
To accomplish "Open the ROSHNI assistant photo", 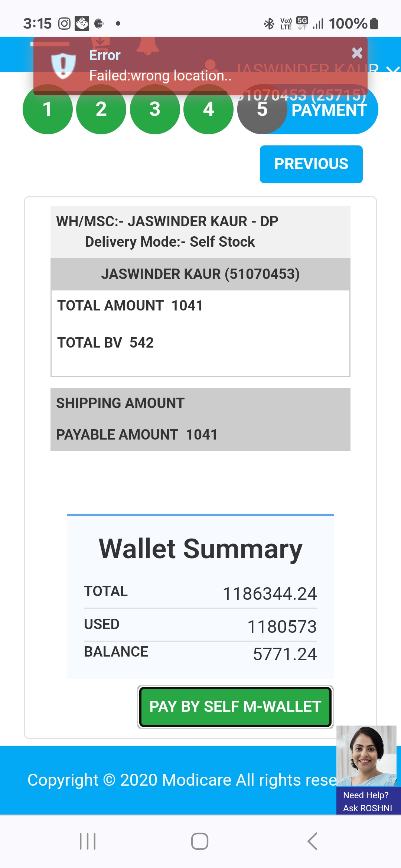I will click(366, 755).
